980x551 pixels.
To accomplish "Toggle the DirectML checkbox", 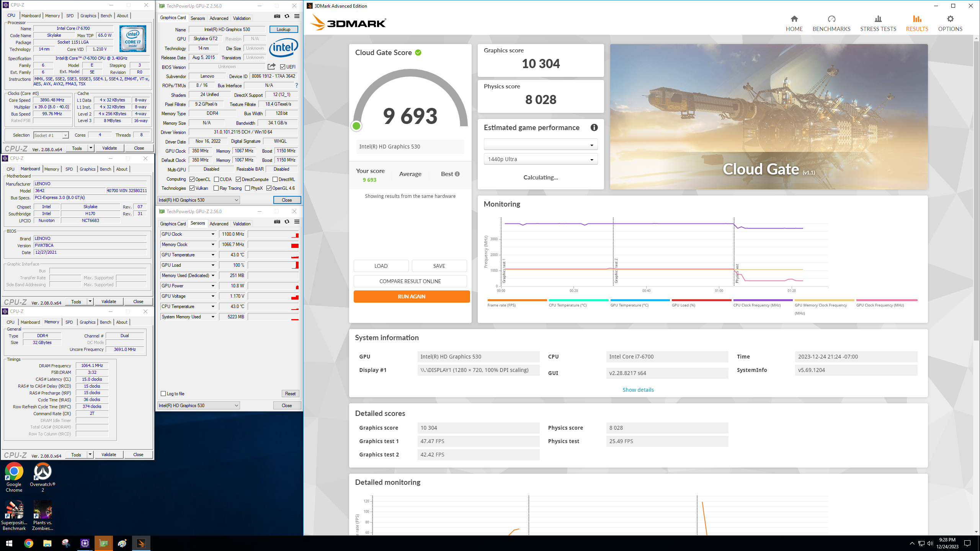I will point(275,179).
